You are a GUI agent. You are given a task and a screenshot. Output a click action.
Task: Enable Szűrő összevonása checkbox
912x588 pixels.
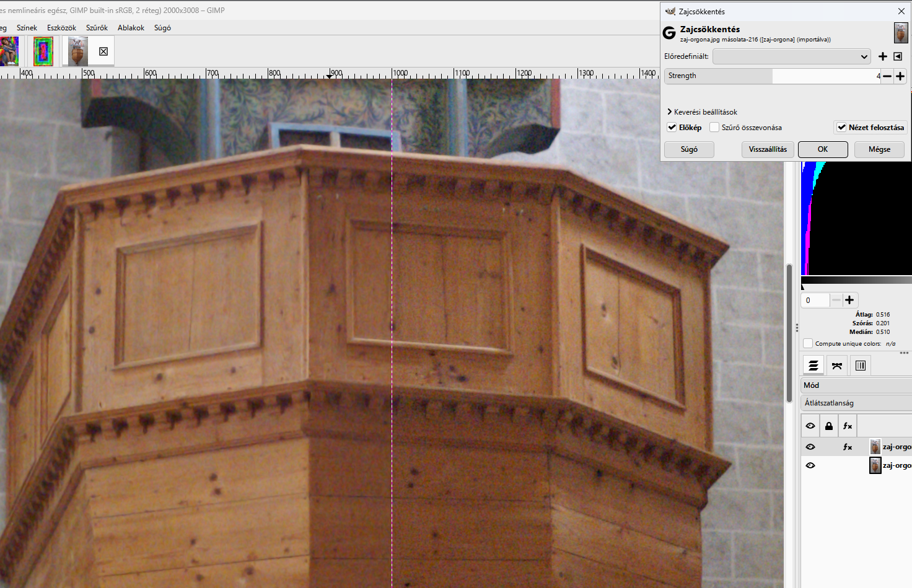pos(714,128)
